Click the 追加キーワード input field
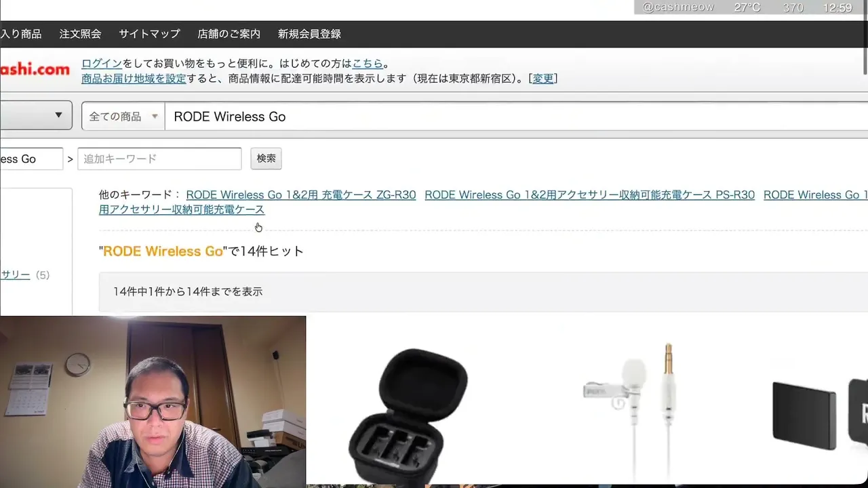Image resolution: width=868 pixels, height=488 pixels. point(159,159)
